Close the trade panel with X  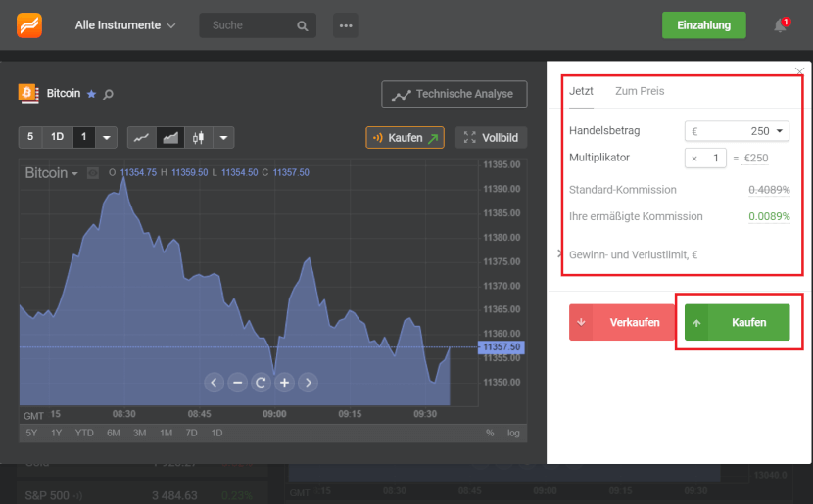pyautogui.click(x=799, y=71)
